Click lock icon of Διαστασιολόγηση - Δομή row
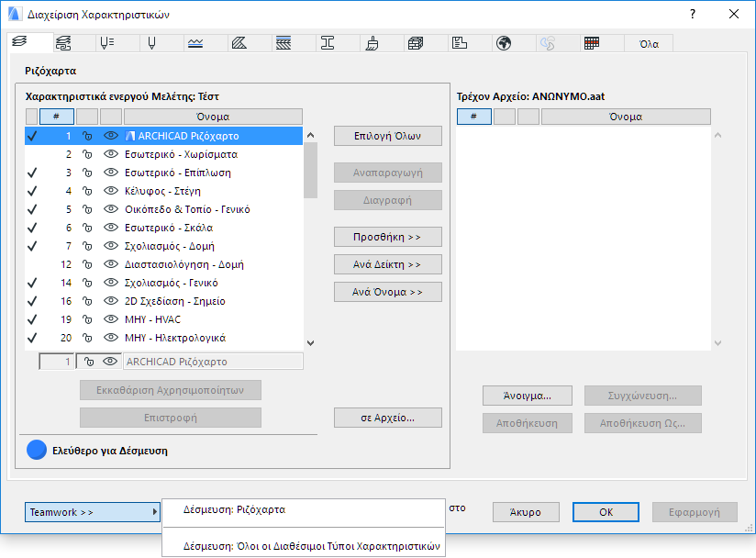This screenshot has width=756, height=558. tap(87, 264)
